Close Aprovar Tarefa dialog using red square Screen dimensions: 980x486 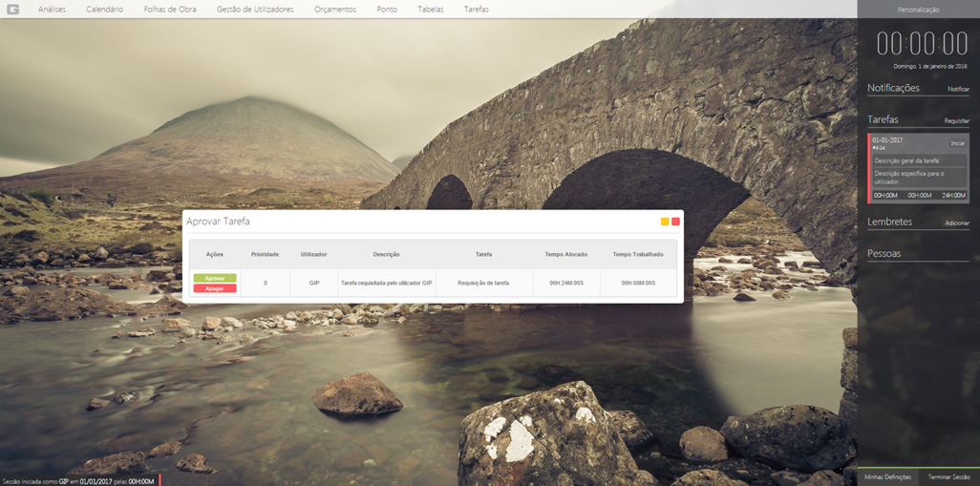click(x=675, y=222)
